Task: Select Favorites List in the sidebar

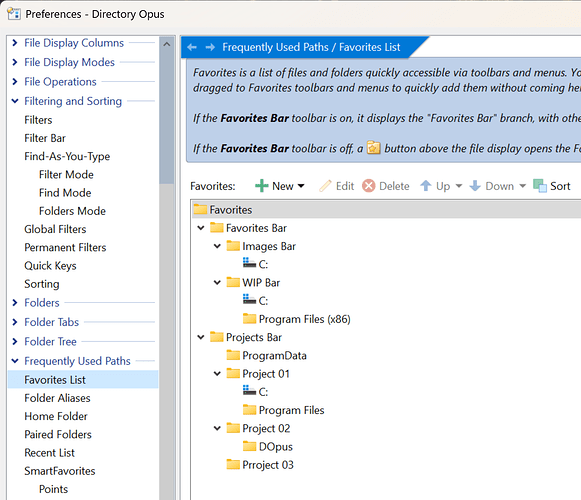Action: (x=83, y=380)
